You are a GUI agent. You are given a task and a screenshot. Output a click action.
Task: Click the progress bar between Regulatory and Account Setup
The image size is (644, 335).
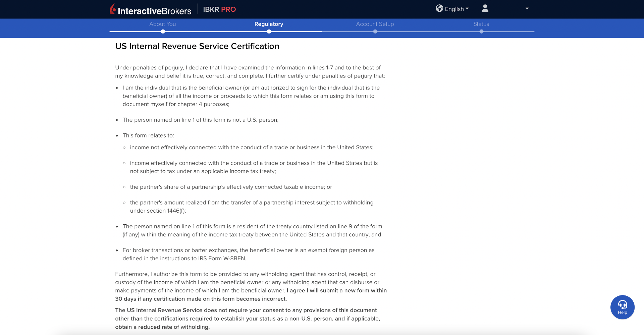pyautogui.click(x=322, y=32)
